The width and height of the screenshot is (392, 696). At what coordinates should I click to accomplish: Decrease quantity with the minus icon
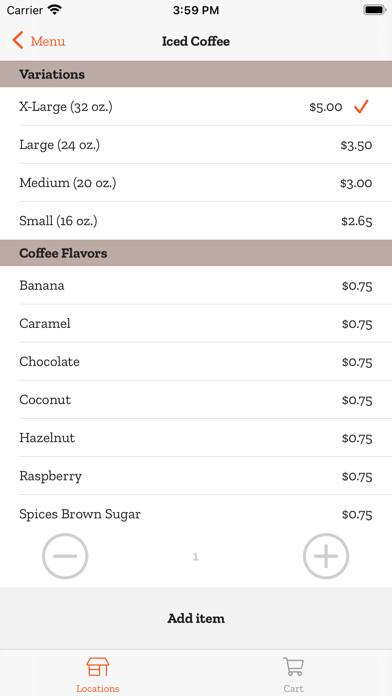click(65, 556)
